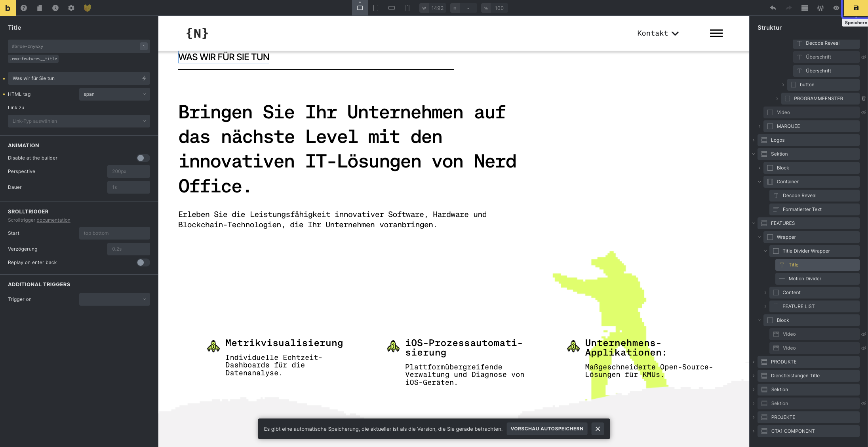This screenshot has width=868, height=447.
Task: Open the settings gear icon
Action: click(71, 8)
